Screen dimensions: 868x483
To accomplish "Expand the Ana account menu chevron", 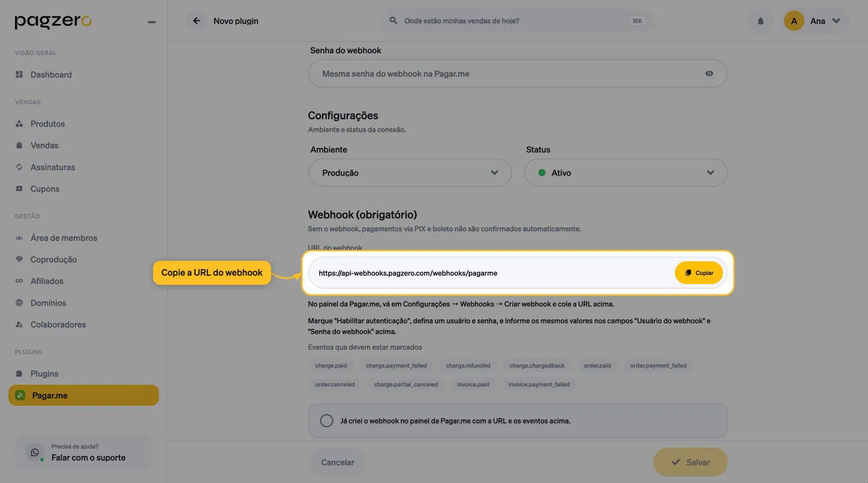I will [836, 21].
